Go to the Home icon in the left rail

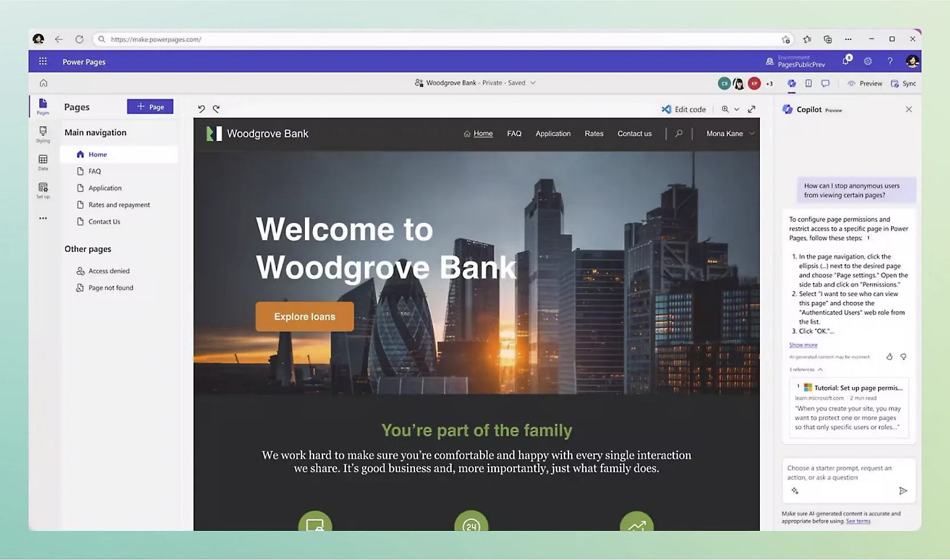[x=43, y=83]
